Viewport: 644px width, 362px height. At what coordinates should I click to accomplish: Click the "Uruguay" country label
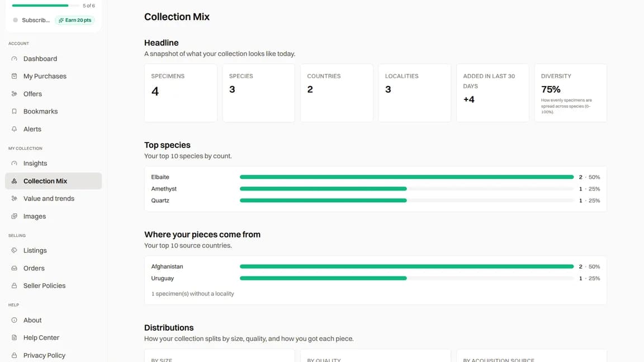point(163,278)
